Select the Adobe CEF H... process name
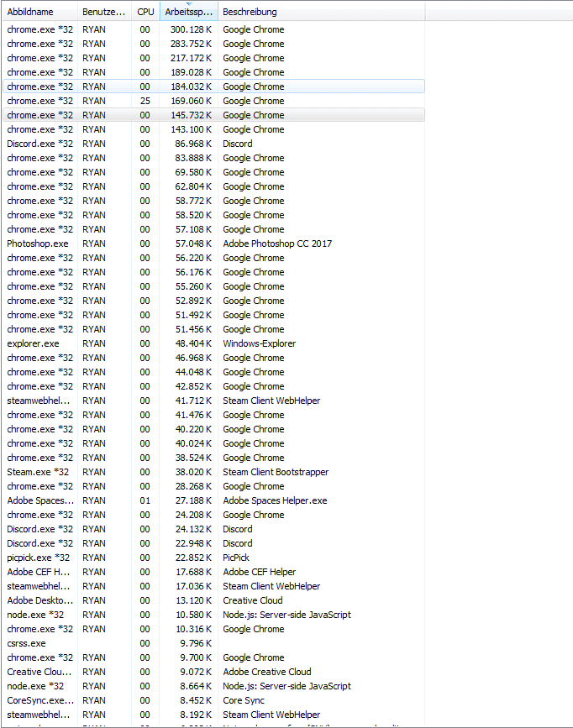573x728 pixels. coord(38,572)
